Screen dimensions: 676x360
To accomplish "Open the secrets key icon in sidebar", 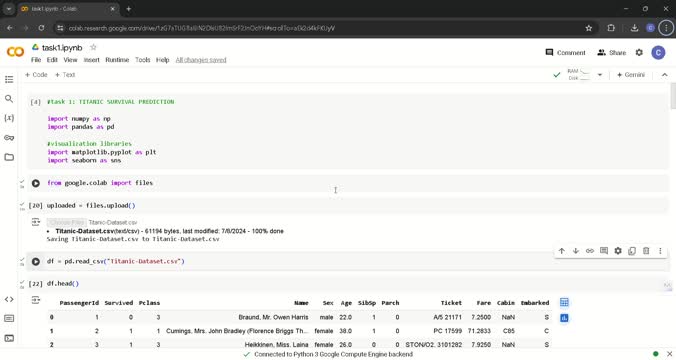I will click(9, 138).
